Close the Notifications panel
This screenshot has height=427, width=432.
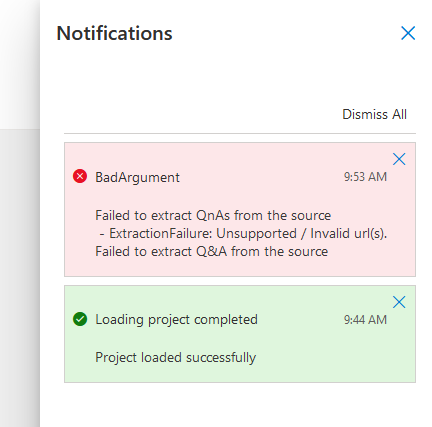tap(408, 33)
